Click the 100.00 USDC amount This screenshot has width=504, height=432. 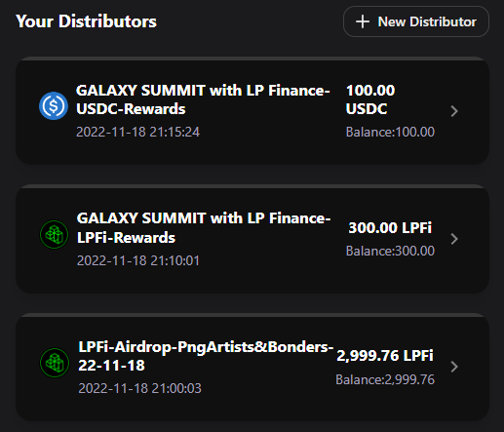tap(370, 99)
